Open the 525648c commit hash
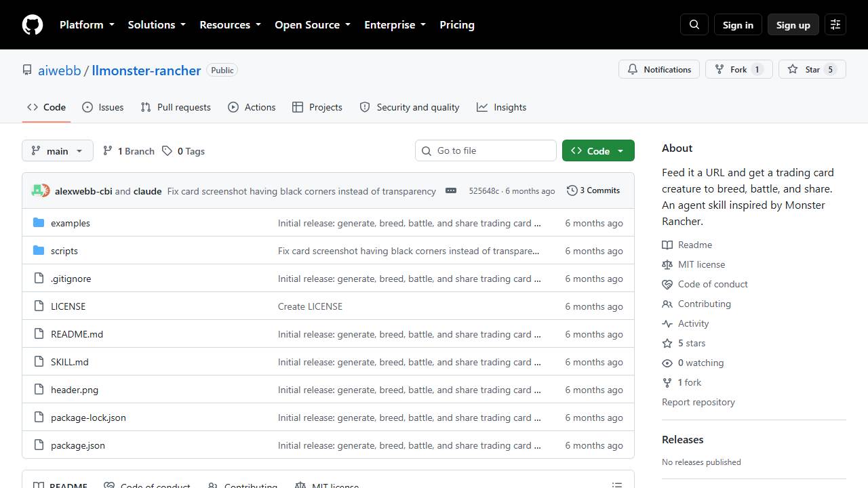868x488 pixels. 484,191
